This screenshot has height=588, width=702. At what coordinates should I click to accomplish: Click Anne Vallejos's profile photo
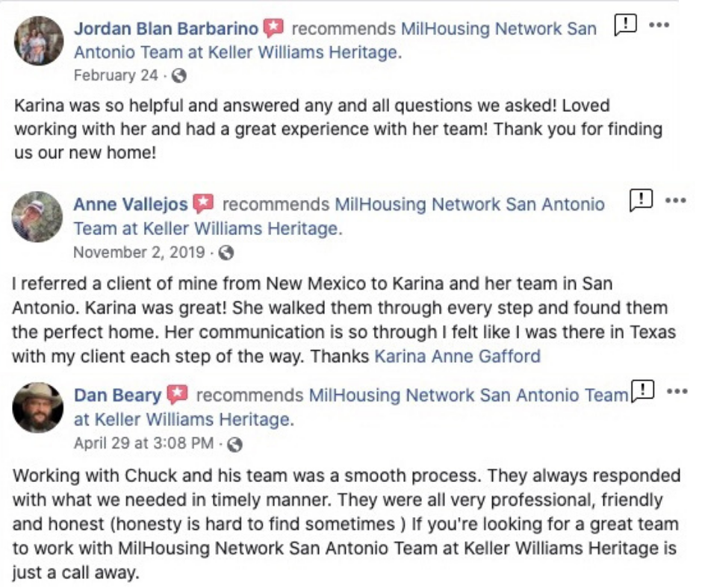(x=38, y=216)
